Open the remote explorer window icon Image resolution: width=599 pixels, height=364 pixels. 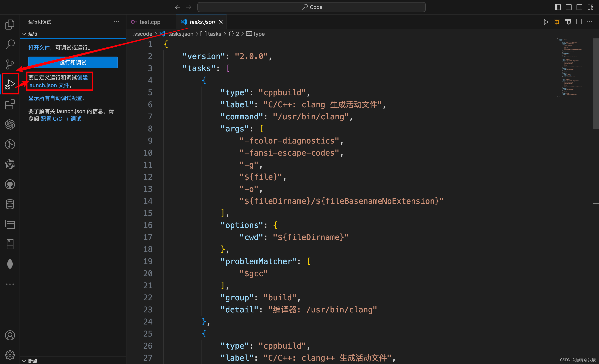(x=10, y=224)
